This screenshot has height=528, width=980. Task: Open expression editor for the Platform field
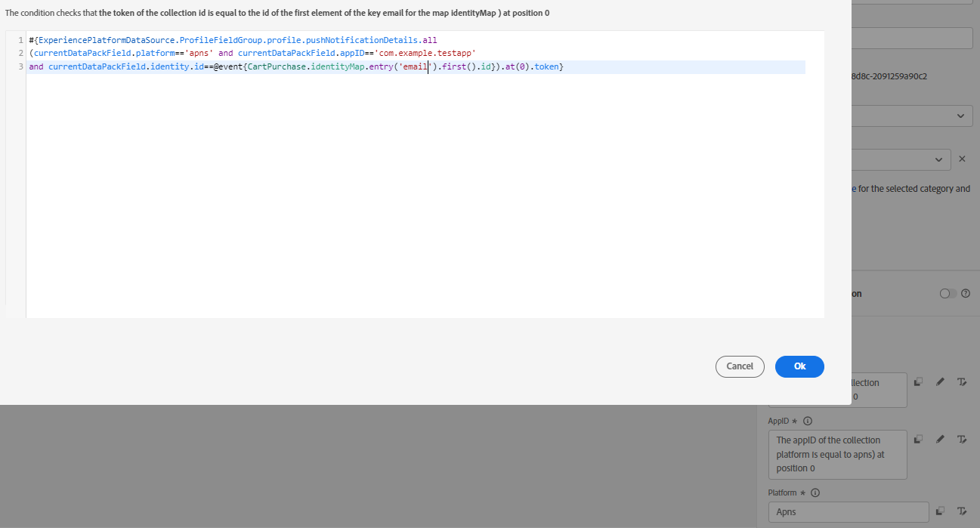pyautogui.click(x=962, y=511)
